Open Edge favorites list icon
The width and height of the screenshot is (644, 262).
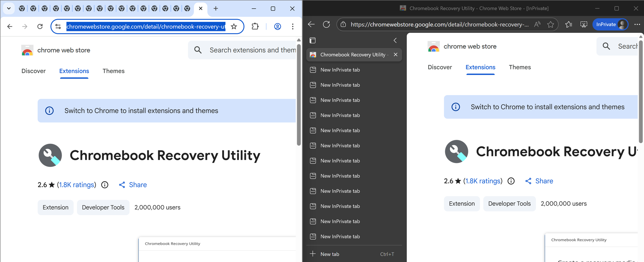tap(569, 24)
